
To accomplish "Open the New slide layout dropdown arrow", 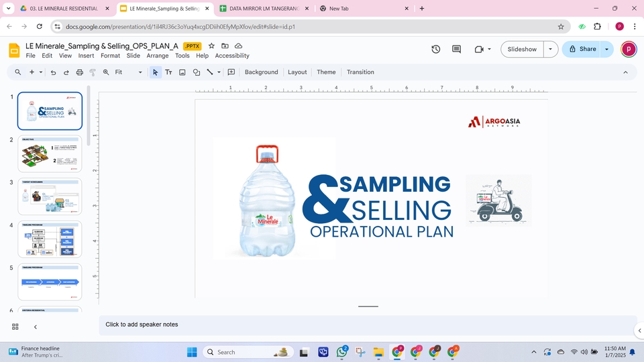I will 41,72.
